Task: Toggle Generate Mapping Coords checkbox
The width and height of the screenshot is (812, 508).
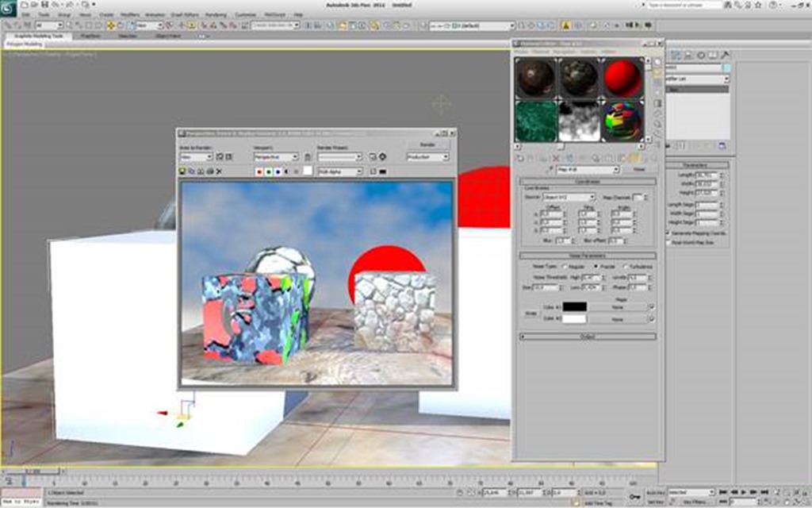Action: tap(668, 233)
